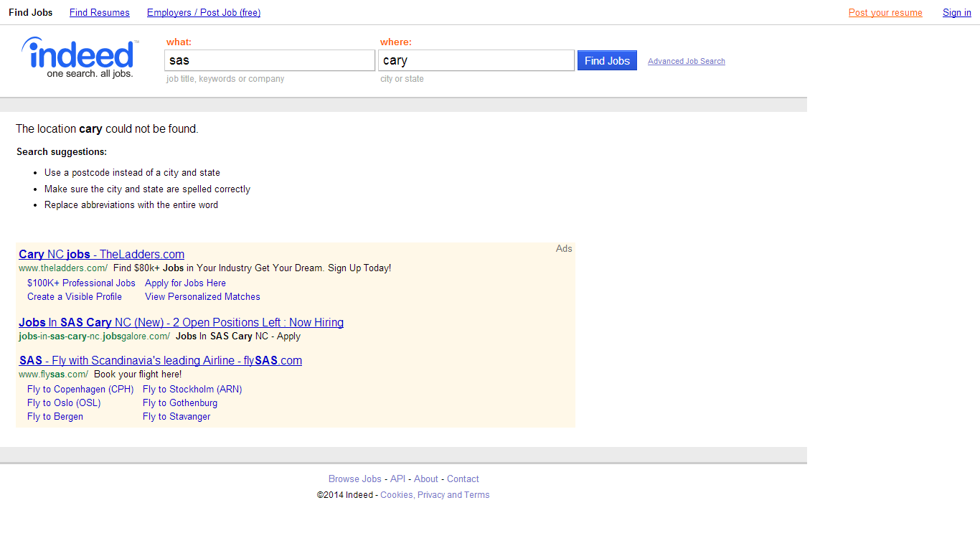Open View Personalized Matches link
This screenshot has height=551, width=980.
point(202,297)
